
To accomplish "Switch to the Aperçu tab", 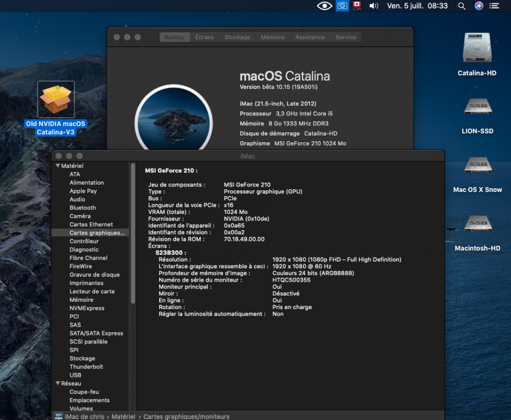I will [174, 37].
